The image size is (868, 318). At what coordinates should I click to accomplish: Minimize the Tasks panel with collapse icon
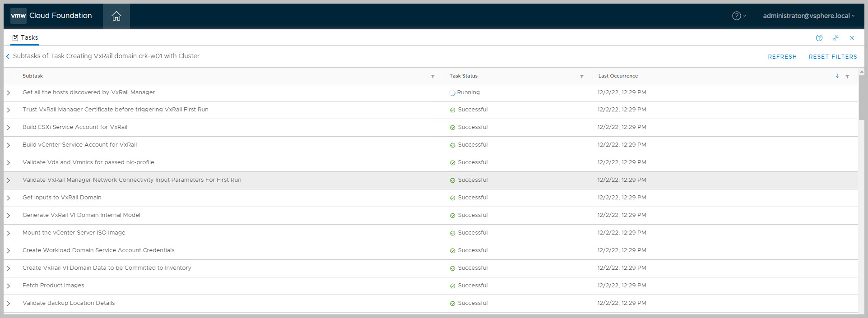[x=836, y=38]
